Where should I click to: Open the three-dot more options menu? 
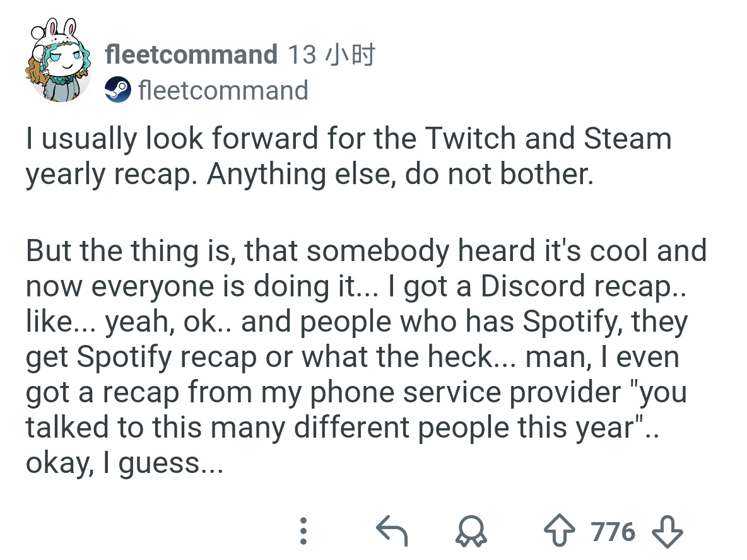tap(303, 531)
